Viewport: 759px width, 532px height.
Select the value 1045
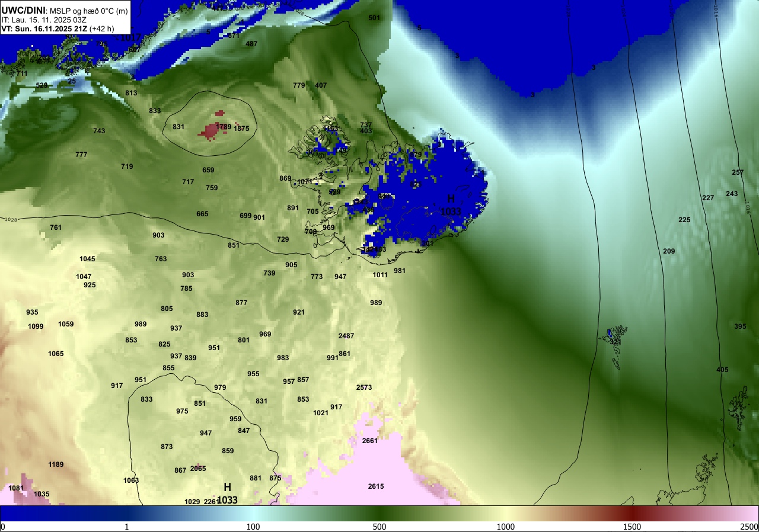[x=87, y=259]
